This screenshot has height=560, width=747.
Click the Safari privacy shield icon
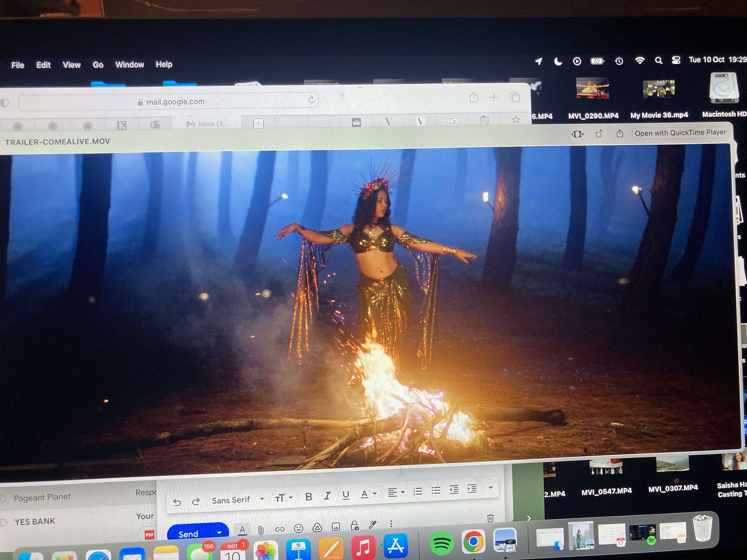(x=4, y=103)
